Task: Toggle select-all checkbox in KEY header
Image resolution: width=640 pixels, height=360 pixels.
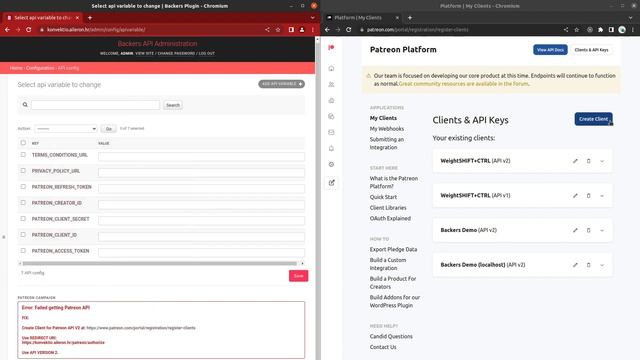Action: click(23, 142)
